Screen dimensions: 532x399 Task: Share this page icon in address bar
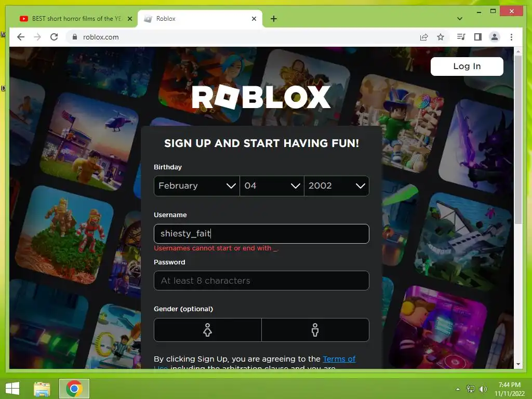point(424,37)
